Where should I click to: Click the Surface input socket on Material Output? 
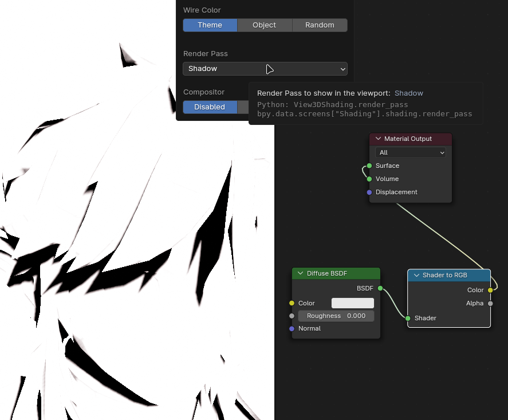click(x=369, y=166)
